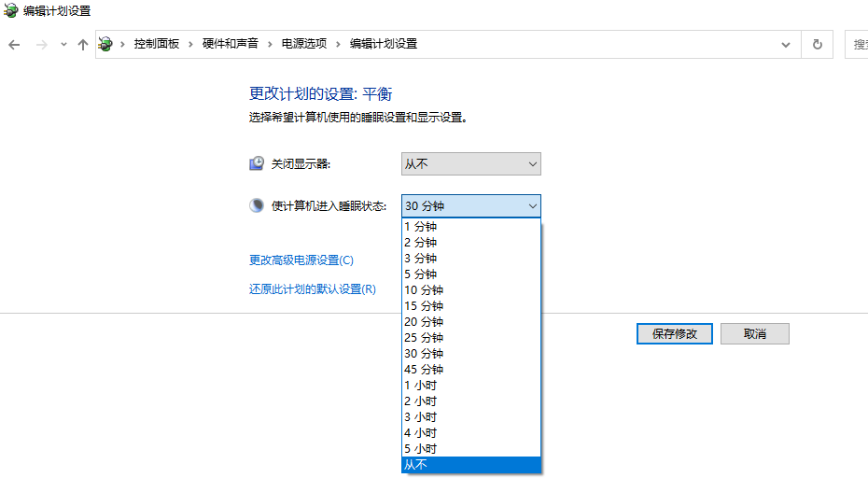
Task: Choose 3 分钟 sleep option
Action: click(471, 259)
